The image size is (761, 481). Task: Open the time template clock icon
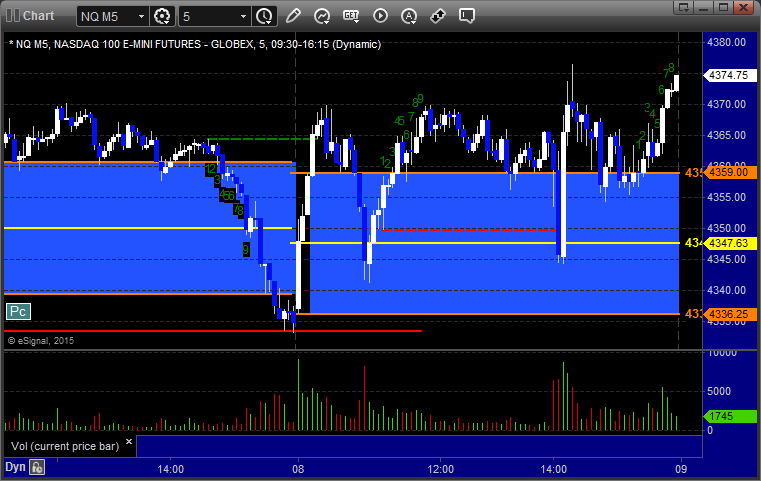point(265,17)
